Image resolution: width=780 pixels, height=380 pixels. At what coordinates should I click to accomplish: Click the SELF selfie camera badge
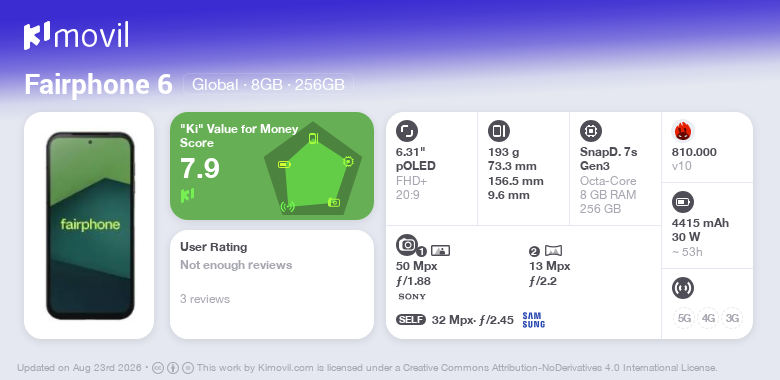(x=411, y=320)
